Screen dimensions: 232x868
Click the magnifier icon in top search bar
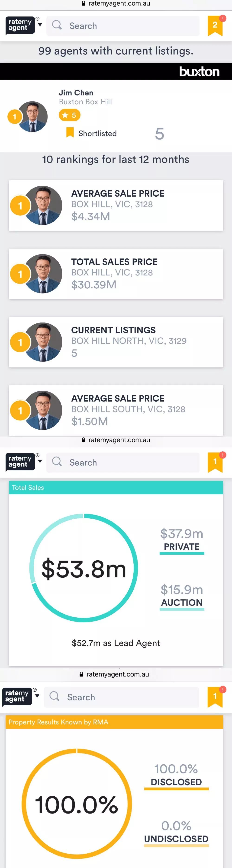pyautogui.click(x=57, y=25)
